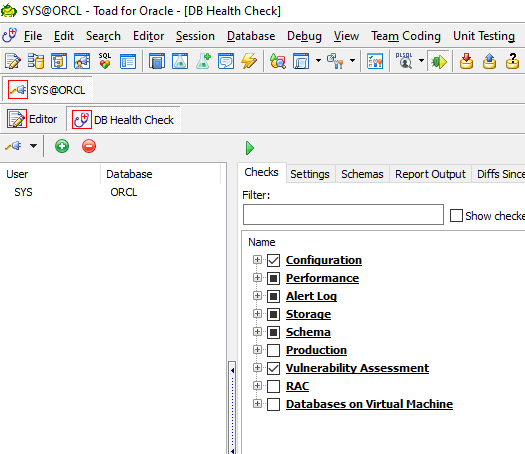The height and width of the screenshot is (454, 525).
Task: Check Databases on Virtual Machine checkbox
Action: click(x=274, y=404)
